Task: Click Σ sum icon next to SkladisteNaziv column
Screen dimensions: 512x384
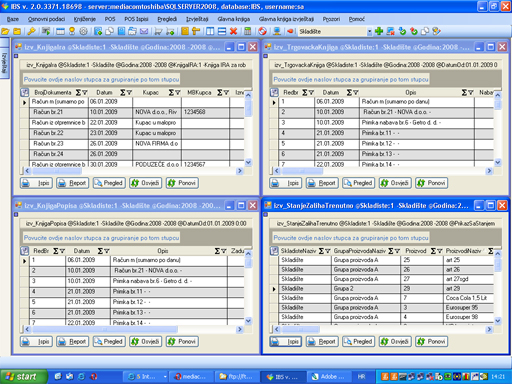Action: pos(322,251)
